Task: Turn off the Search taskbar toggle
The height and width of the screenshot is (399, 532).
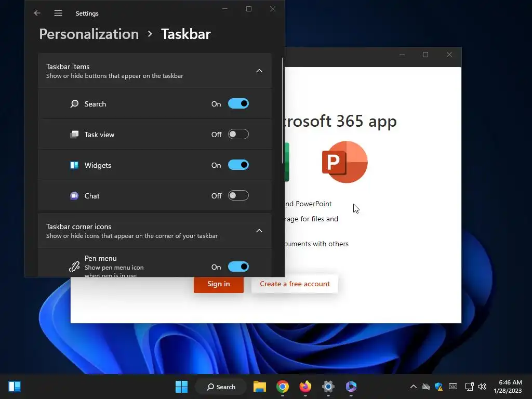Action: pyautogui.click(x=238, y=103)
